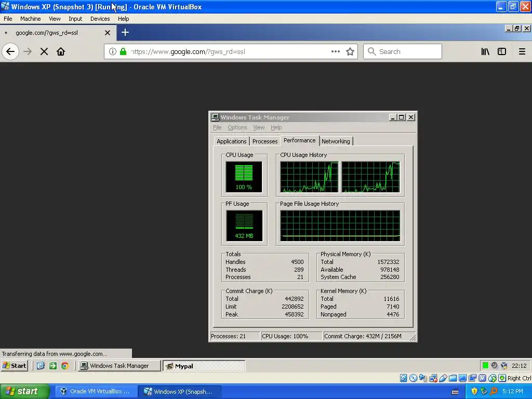Viewport: 532px width, 399px height.
Task: Stop loading the google.com page
Action: pos(44,51)
